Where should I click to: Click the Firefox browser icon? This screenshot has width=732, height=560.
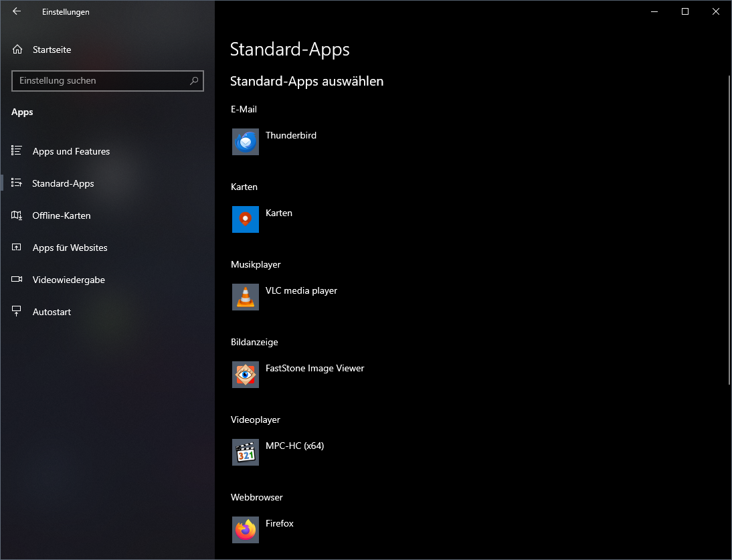coord(246,530)
